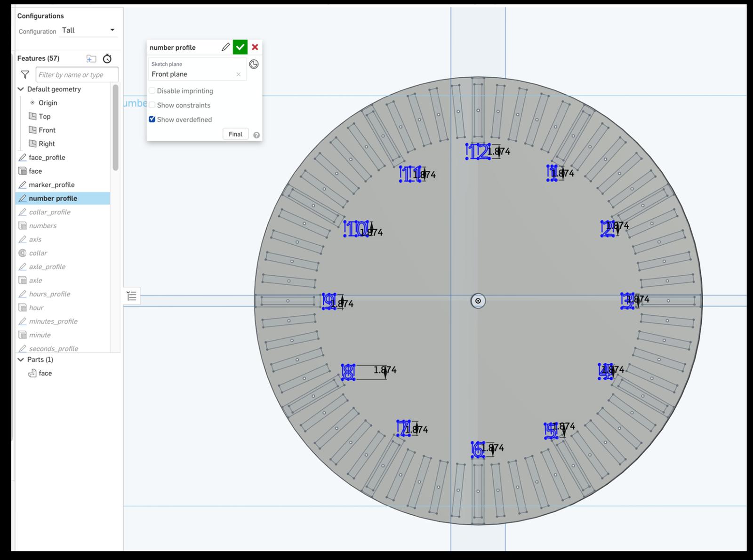Collapse the Parts (1) section
Screen dimensions: 753x560
pos(21,360)
